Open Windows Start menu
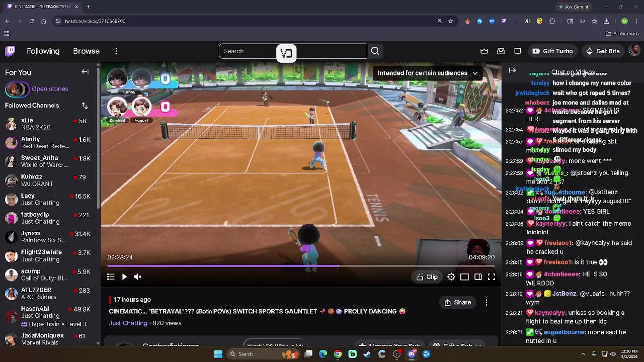The height and width of the screenshot is (362, 644). [218, 354]
